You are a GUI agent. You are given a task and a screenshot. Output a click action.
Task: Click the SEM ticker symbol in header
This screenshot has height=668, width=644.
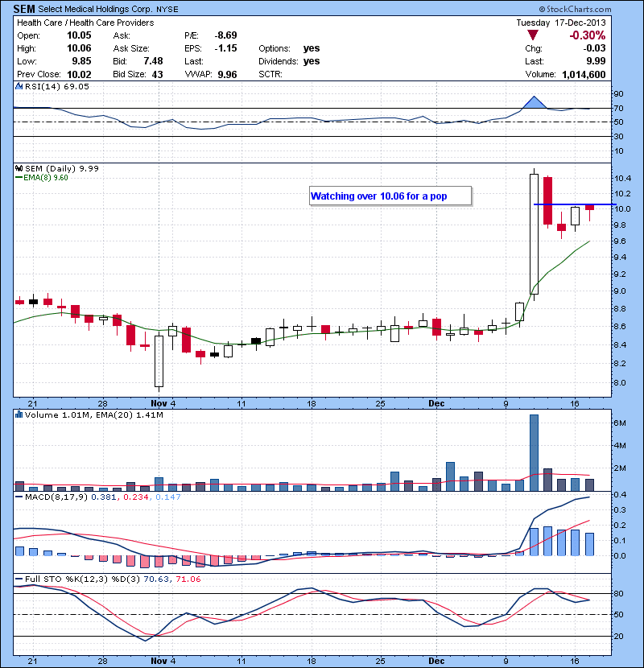[23, 9]
